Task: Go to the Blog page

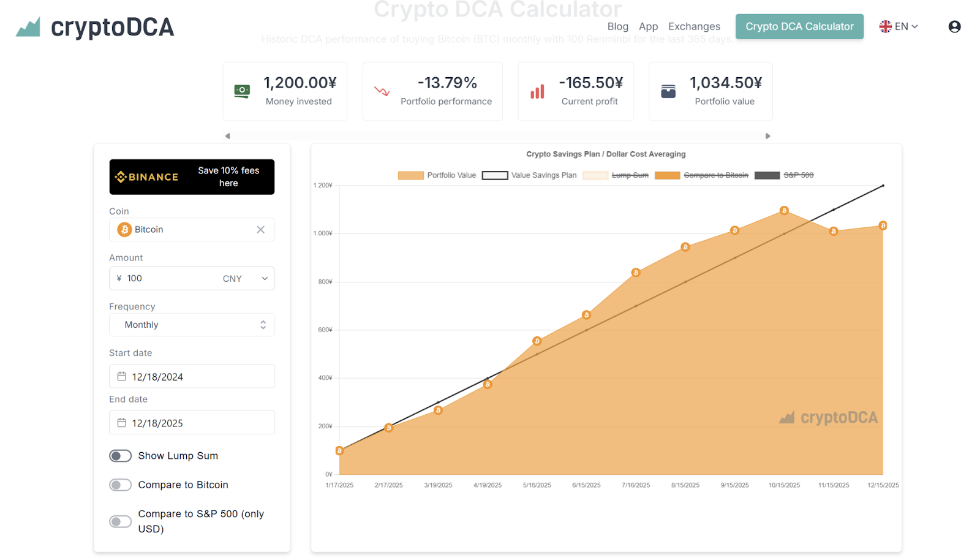Action: pos(617,26)
